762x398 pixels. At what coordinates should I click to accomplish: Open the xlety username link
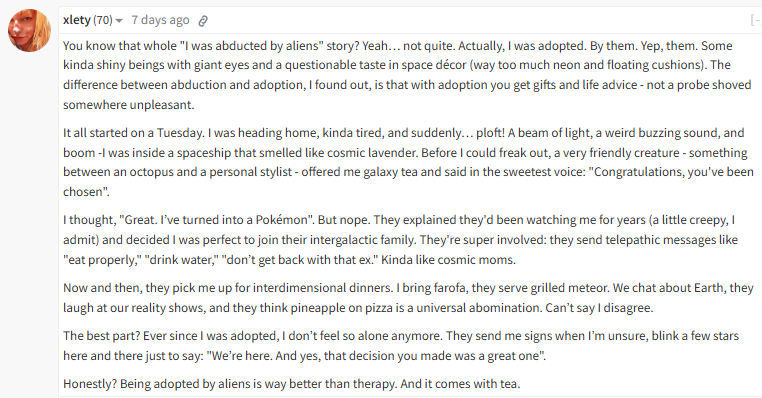tap(77, 20)
